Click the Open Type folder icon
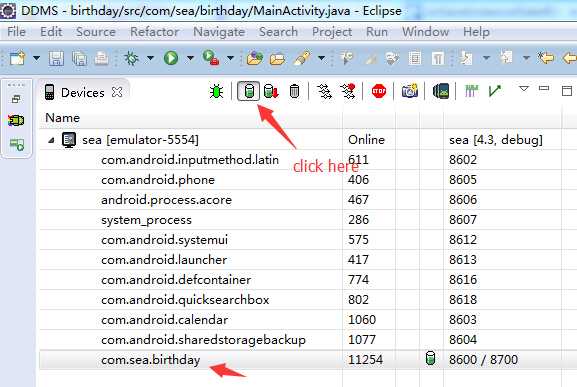The width and height of the screenshot is (577, 387). [x=277, y=58]
